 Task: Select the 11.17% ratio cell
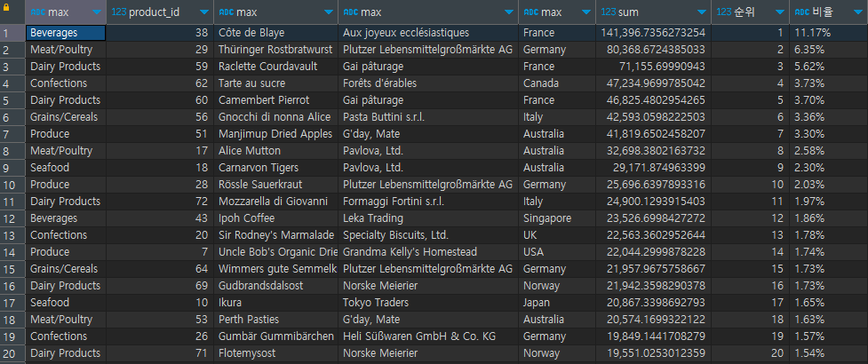pos(829,33)
